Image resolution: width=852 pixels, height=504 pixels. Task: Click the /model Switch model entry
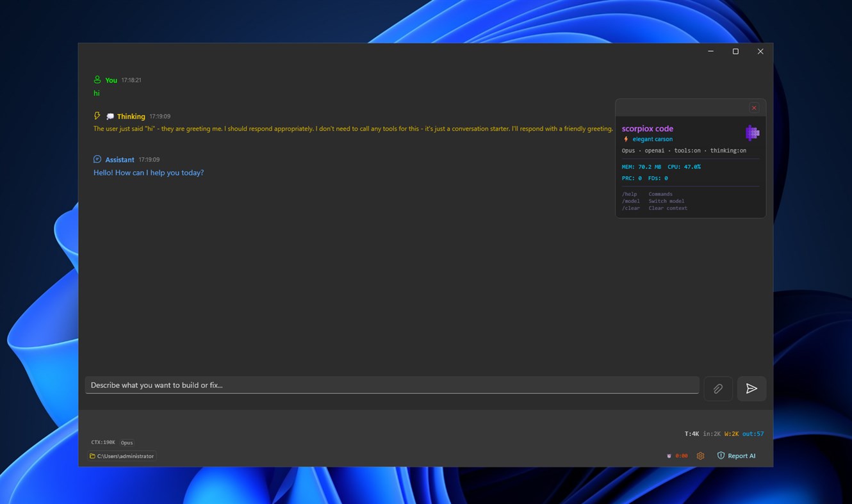[653, 201]
